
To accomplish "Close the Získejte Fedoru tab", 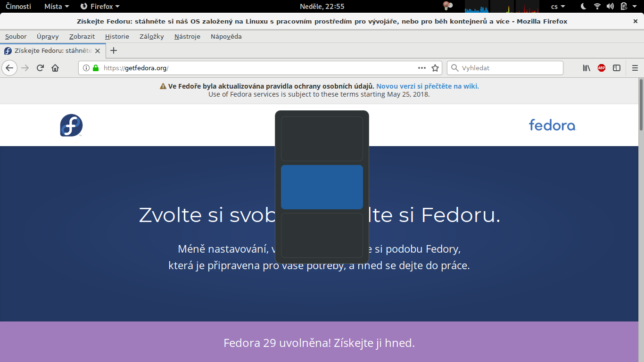I will (98, 51).
